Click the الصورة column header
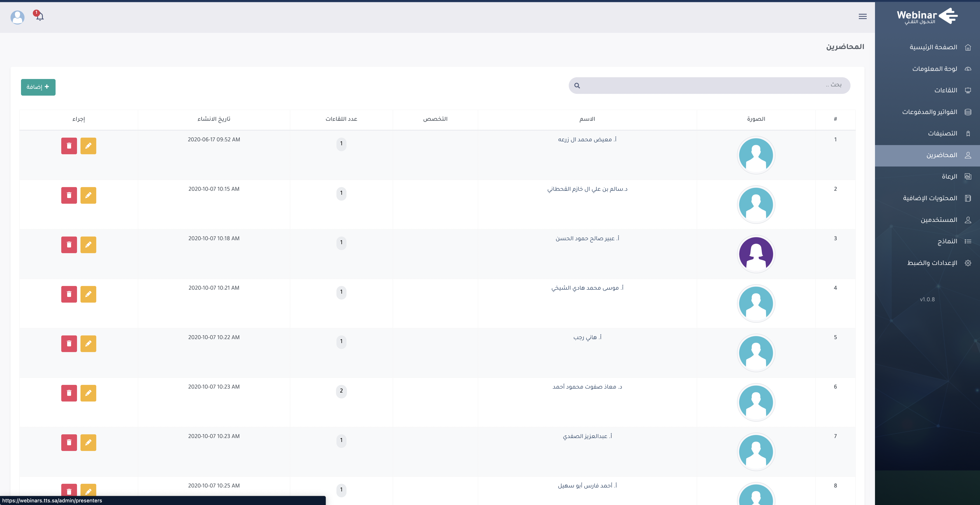The width and height of the screenshot is (980, 505). 756,119
